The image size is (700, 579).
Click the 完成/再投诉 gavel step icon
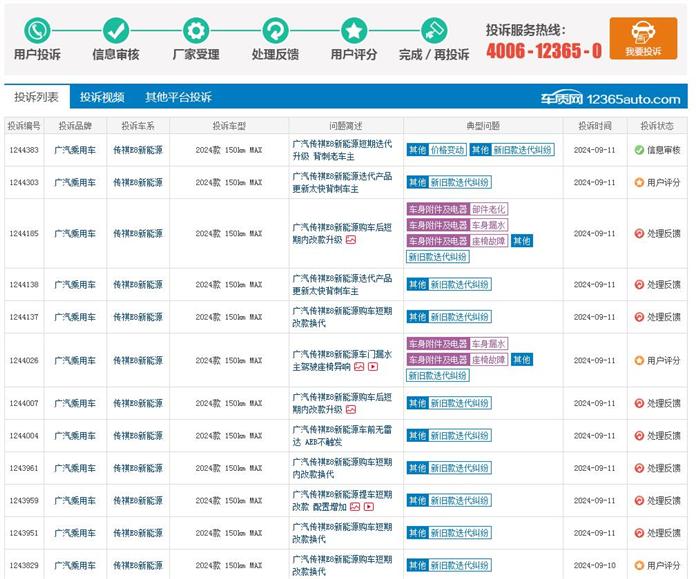pos(434,30)
